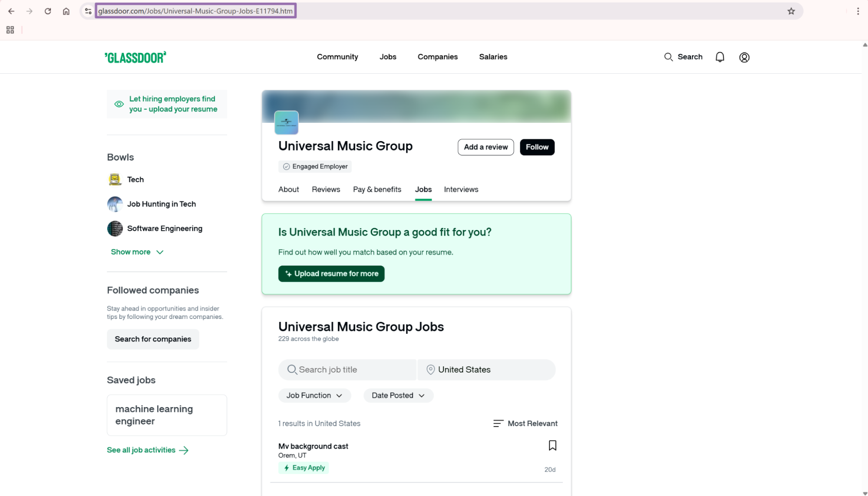This screenshot has height=496, width=868.
Task: Click the magnifier icon in job title search
Action: pos(292,370)
